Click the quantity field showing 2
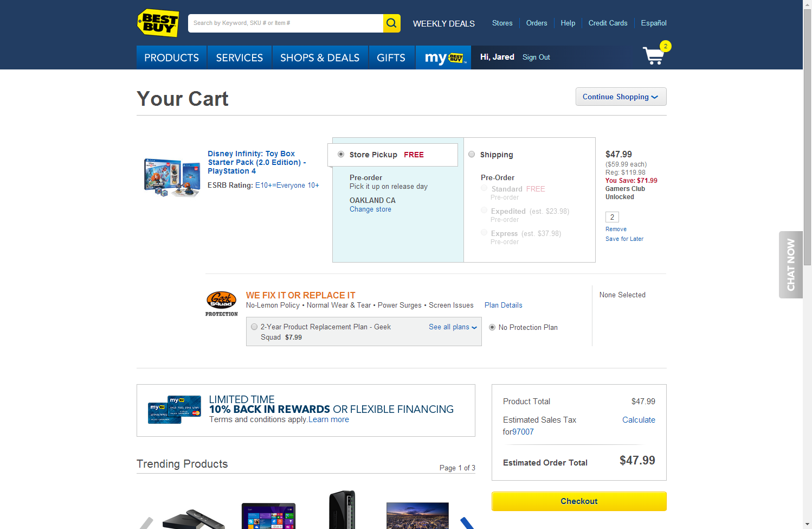This screenshot has height=529, width=812. [x=612, y=217]
